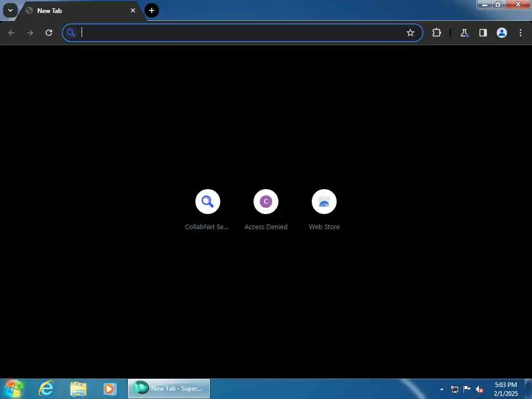532x399 pixels.
Task: Close the browser window
Action: (x=518, y=4)
